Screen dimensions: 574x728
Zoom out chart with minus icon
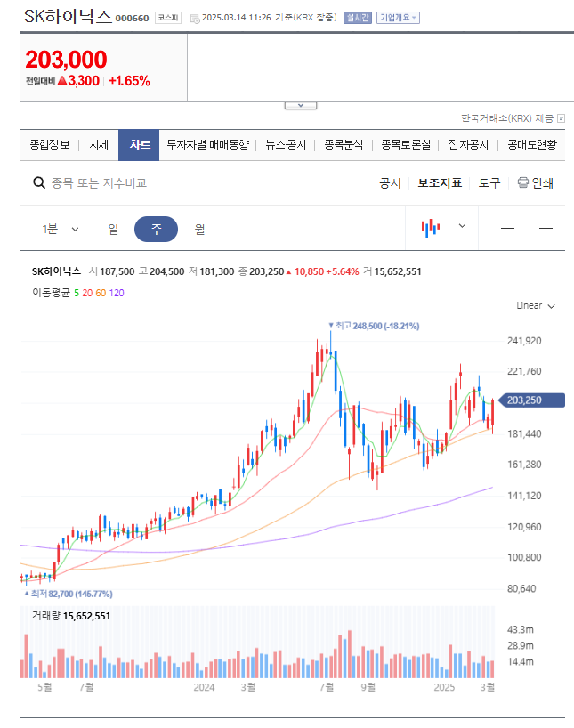[507, 229]
